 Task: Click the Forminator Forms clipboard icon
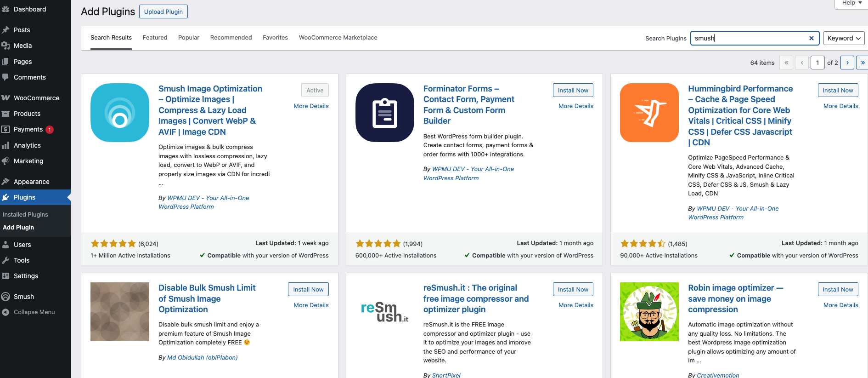coord(384,113)
